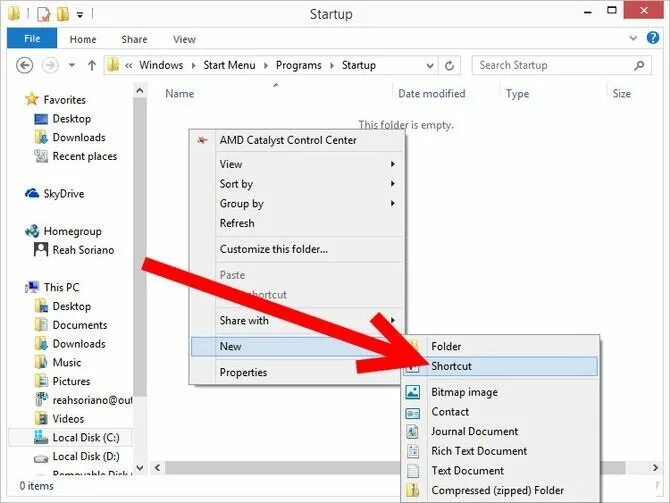Open the Music folder
This screenshot has height=503, width=670.
[x=58, y=362]
